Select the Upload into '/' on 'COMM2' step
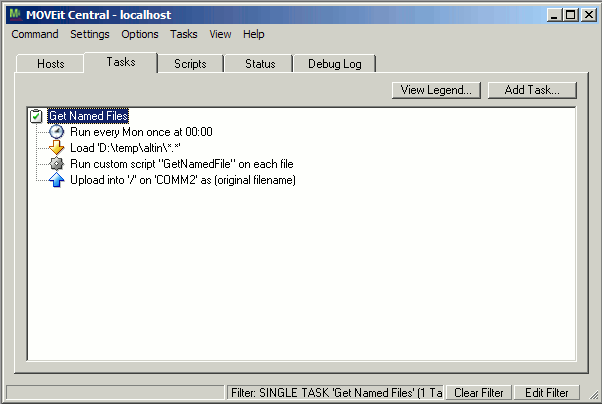The width and height of the screenshot is (602, 404). tap(183, 180)
